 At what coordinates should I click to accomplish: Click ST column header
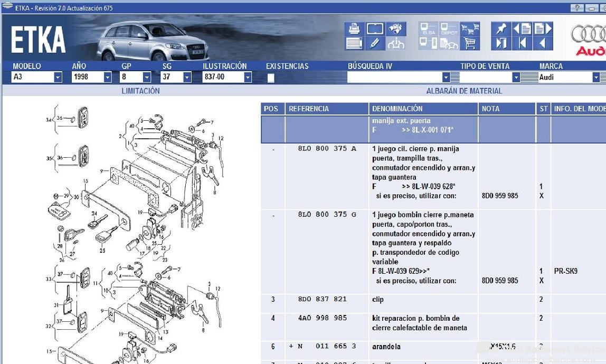click(x=543, y=109)
